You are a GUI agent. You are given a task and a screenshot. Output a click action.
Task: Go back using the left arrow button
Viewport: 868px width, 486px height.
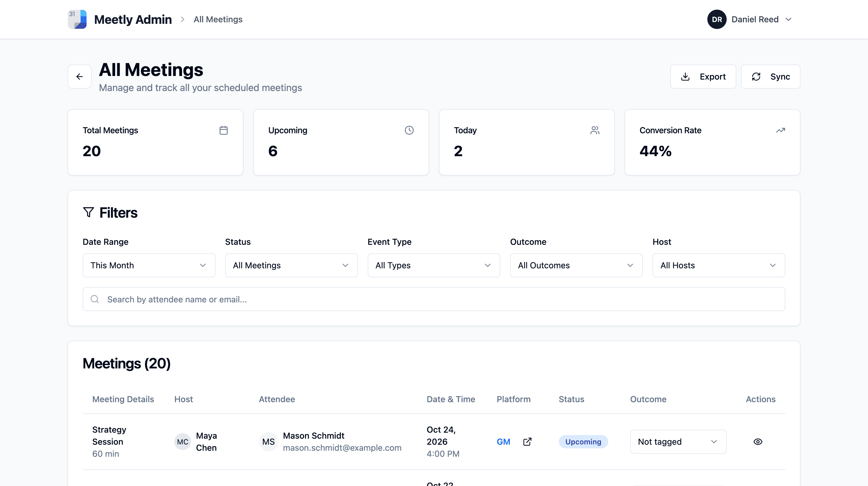pyautogui.click(x=80, y=77)
